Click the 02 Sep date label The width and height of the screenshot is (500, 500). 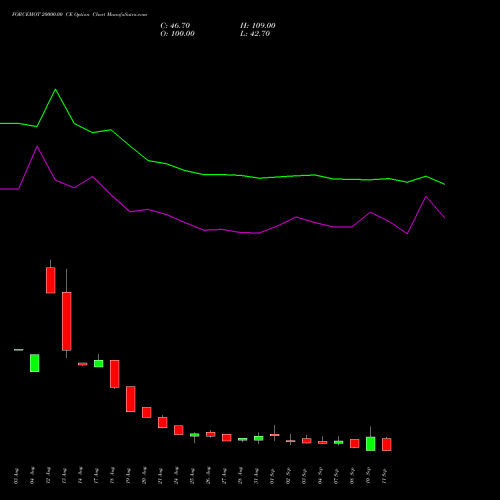click(288, 475)
